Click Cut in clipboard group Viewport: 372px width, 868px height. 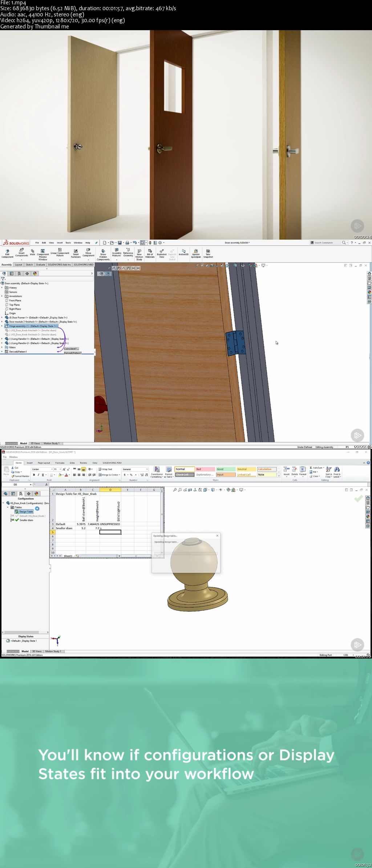click(x=15, y=468)
